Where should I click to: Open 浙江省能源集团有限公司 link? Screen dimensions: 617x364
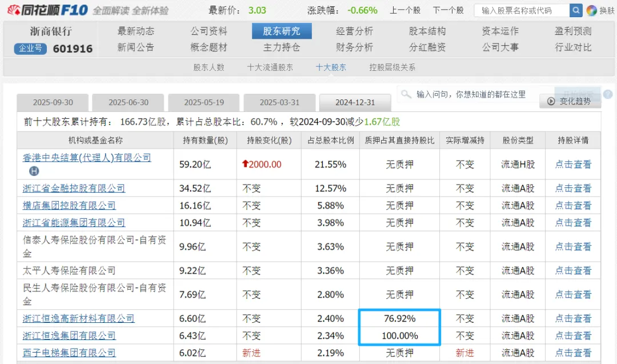(x=74, y=223)
